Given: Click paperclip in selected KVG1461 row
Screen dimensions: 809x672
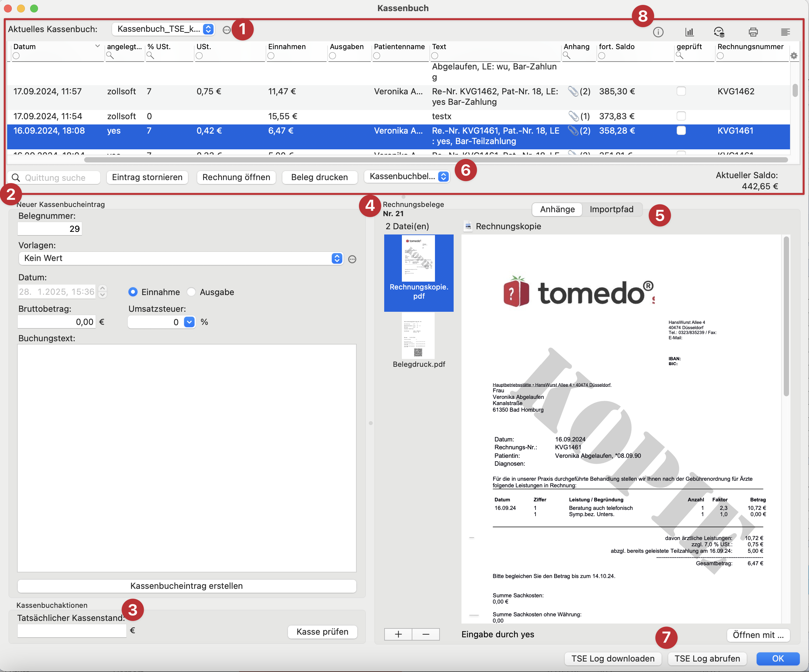Looking at the screenshot, I should 573,131.
